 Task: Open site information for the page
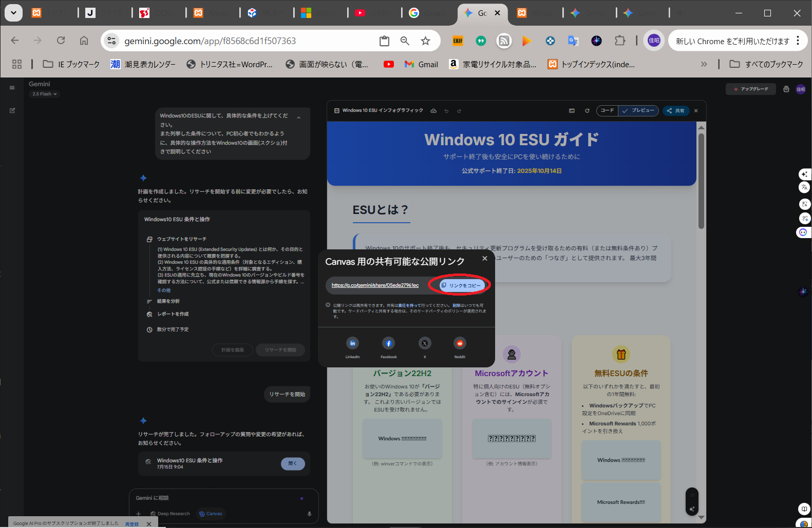(111, 41)
